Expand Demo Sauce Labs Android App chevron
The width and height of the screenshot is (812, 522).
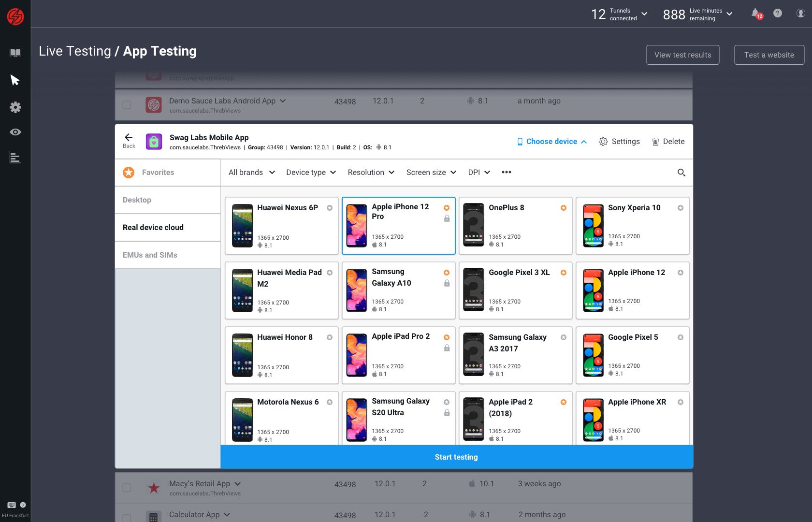click(x=283, y=101)
